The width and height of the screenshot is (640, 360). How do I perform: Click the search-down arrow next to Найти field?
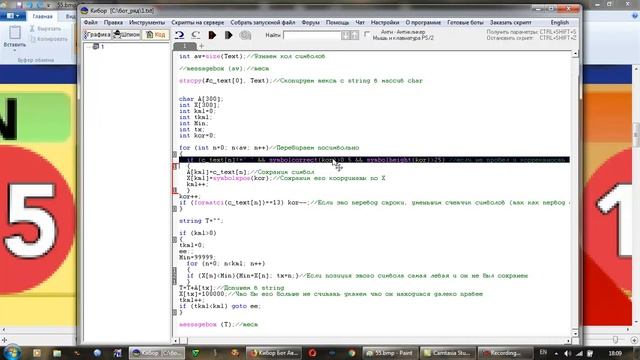[x=346, y=36]
